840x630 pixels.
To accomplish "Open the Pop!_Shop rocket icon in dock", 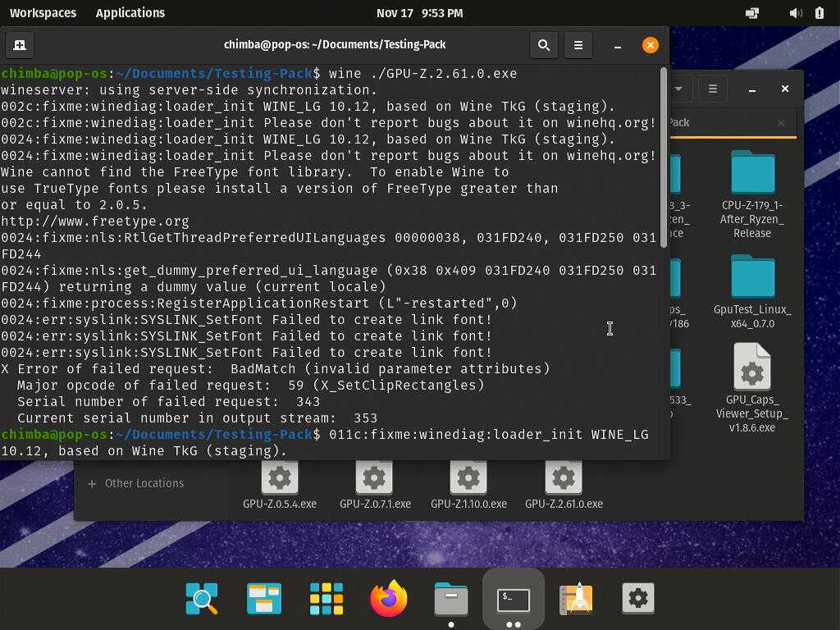I will coord(576,599).
